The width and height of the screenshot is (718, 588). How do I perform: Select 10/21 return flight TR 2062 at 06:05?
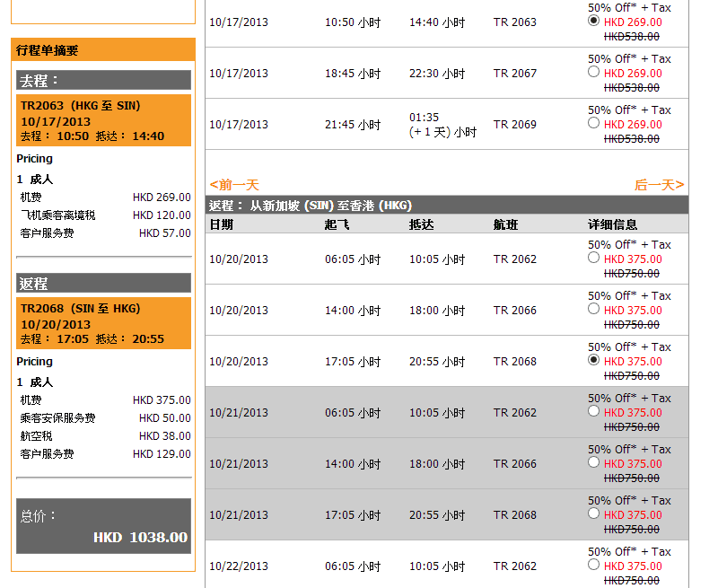tap(593, 411)
